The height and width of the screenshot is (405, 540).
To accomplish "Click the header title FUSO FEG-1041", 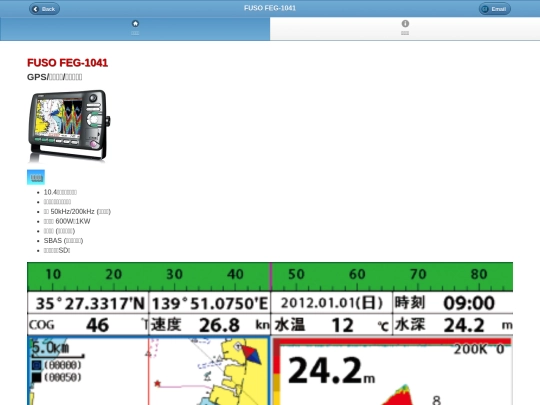I will pyautogui.click(x=270, y=8).
